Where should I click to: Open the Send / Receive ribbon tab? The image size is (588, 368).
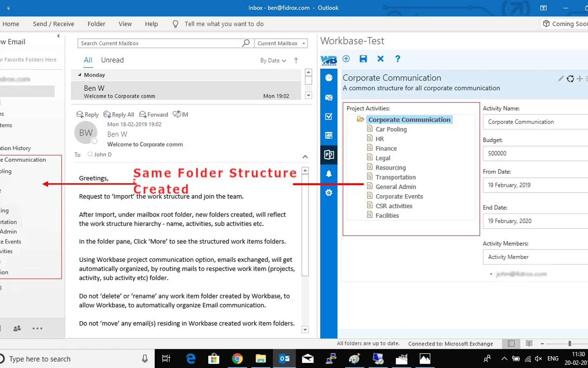click(x=54, y=24)
